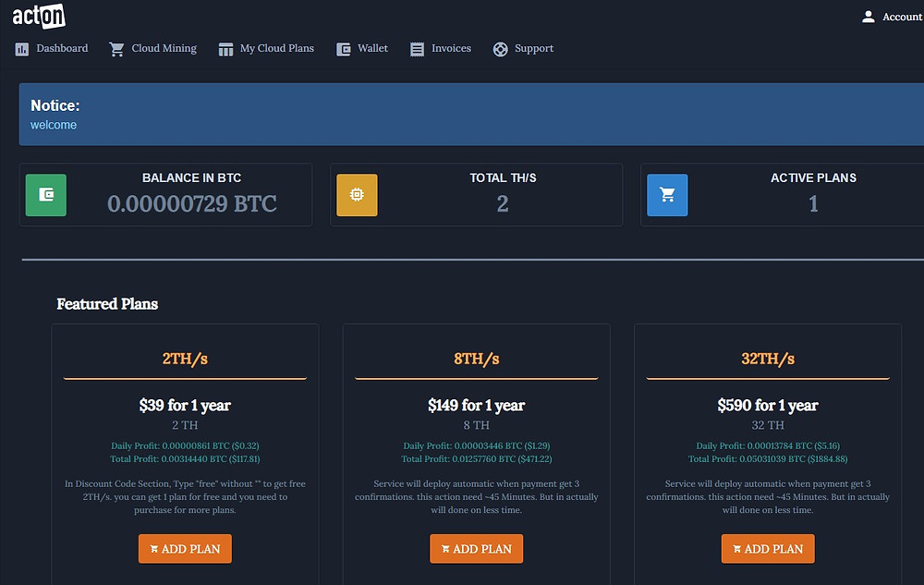
Task: Add the 8TH/s plan
Action: (x=476, y=548)
